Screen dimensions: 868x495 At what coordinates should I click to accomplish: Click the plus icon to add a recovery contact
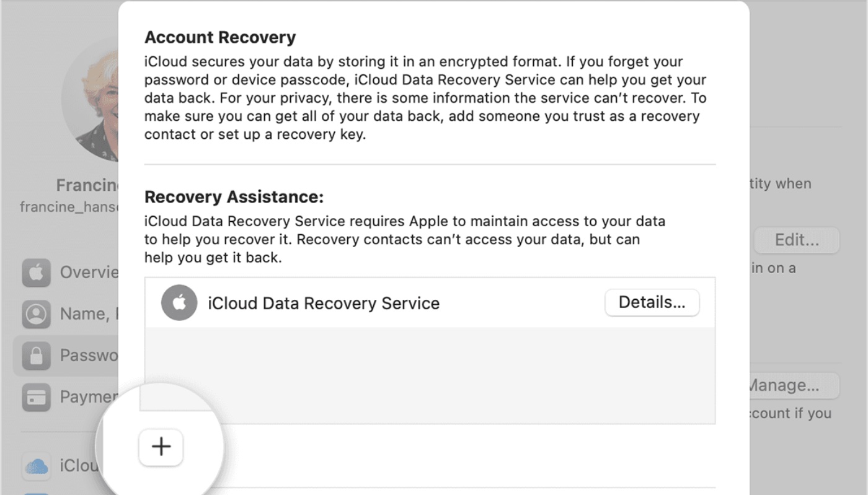(161, 447)
